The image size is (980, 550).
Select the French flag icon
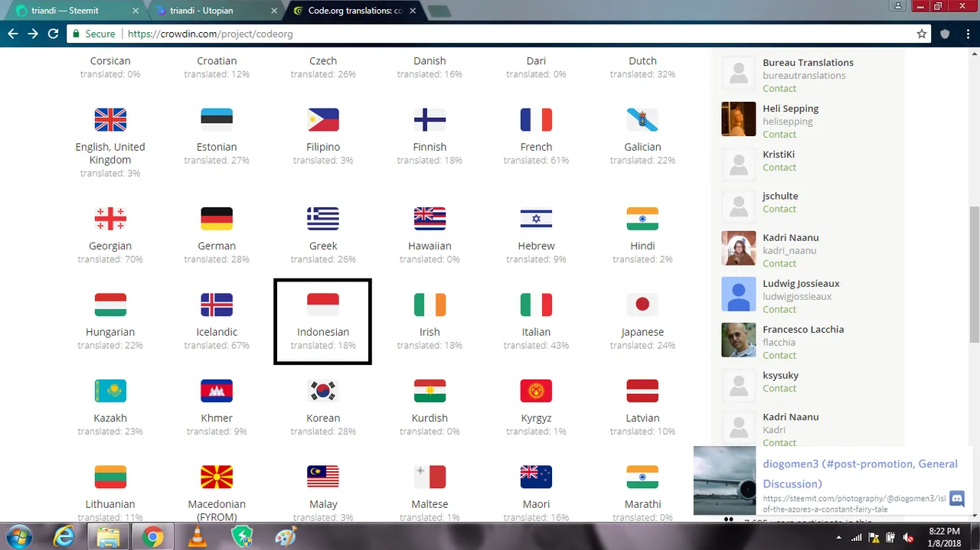(536, 119)
